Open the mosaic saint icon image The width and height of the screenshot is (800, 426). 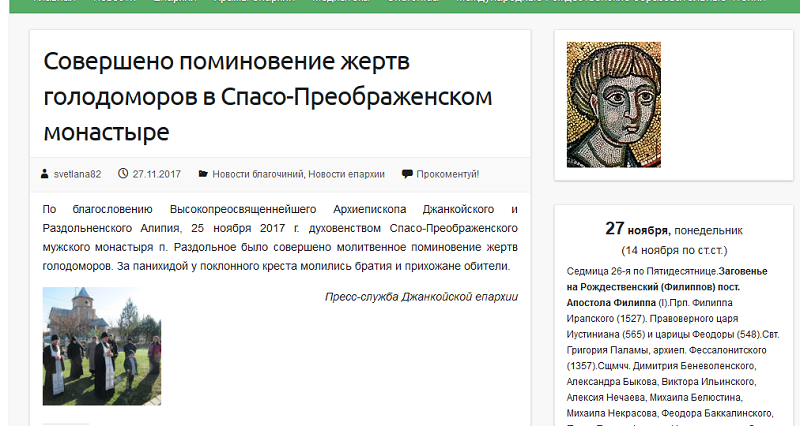(x=614, y=105)
